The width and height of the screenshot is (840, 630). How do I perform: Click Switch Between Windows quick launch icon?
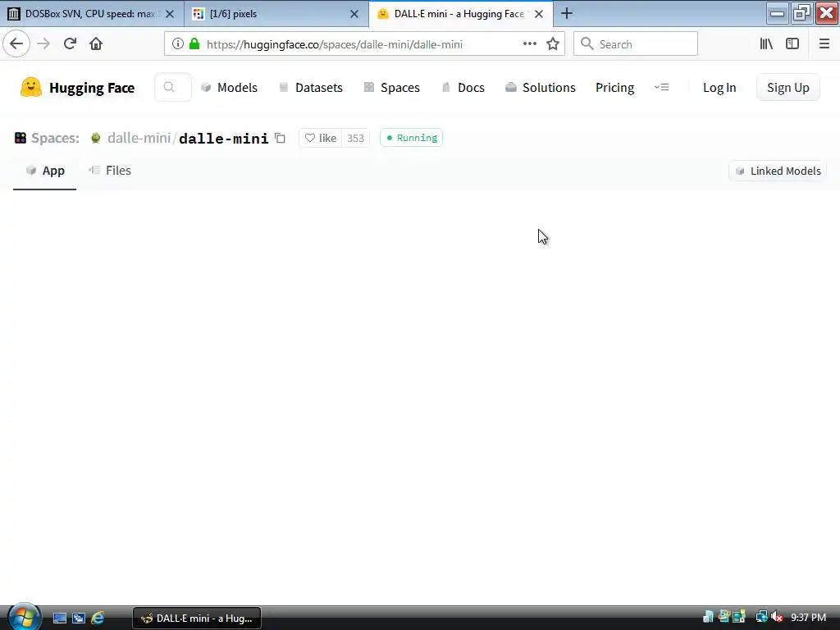[x=79, y=619]
